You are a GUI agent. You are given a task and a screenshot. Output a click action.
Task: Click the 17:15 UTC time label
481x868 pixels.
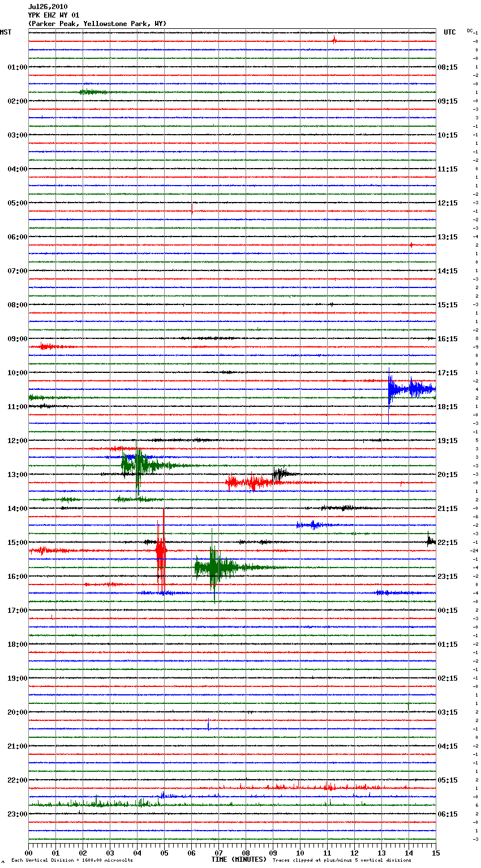click(x=448, y=373)
